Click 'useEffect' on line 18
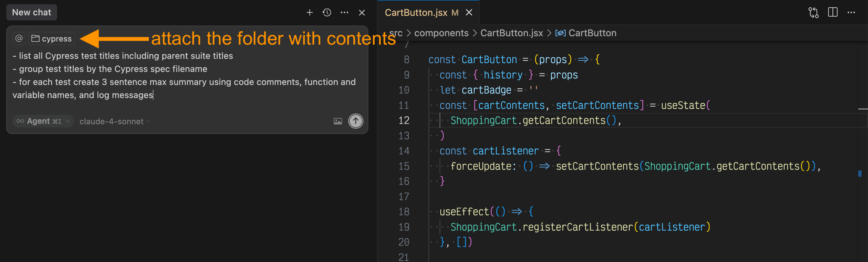The width and height of the screenshot is (868, 262). [464, 211]
